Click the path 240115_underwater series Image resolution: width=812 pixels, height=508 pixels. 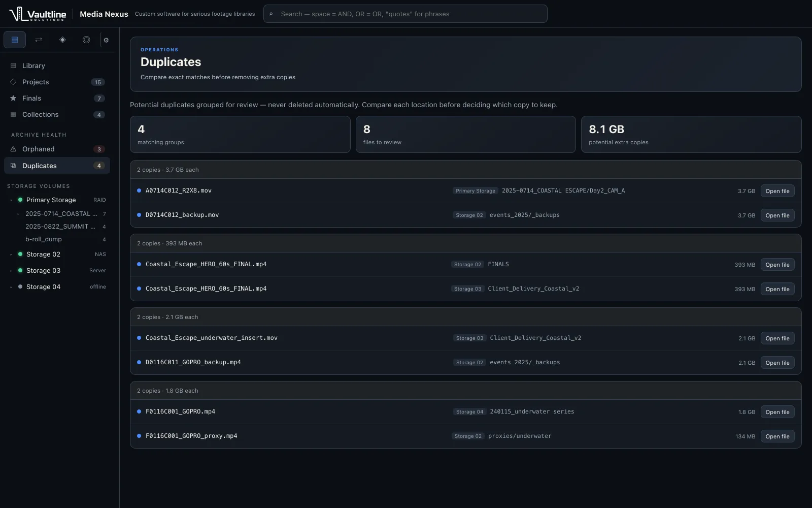[x=532, y=411]
